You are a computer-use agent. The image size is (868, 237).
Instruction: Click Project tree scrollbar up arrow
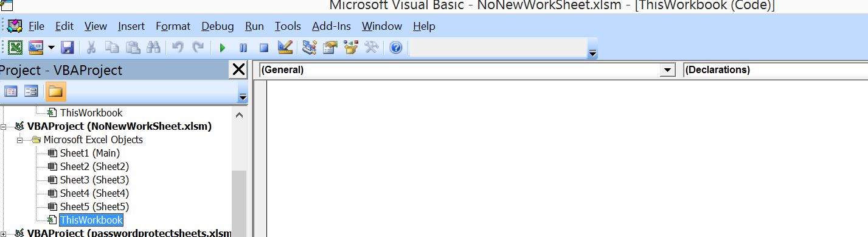[238, 115]
